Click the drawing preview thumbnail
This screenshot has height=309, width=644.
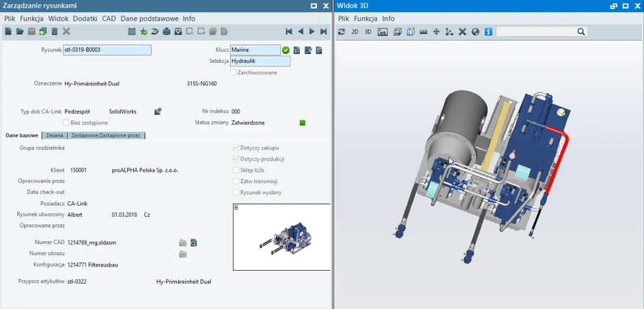[281, 237]
